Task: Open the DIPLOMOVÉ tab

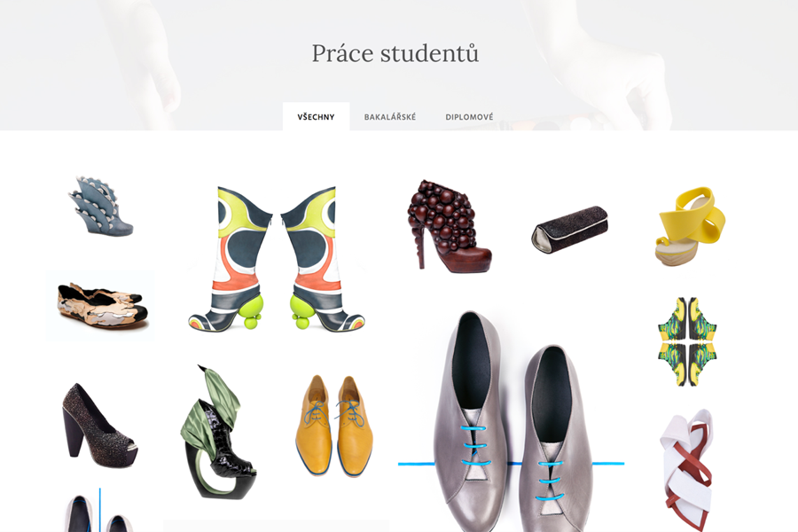Action: pos(469,116)
